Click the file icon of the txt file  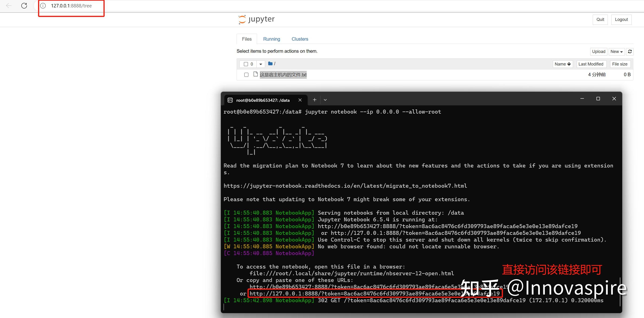tap(255, 74)
